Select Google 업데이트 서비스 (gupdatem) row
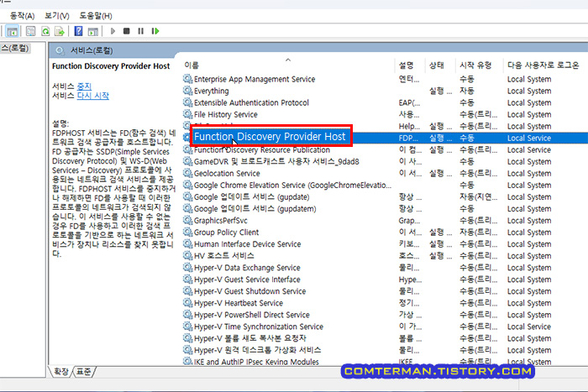 tap(255, 209)
